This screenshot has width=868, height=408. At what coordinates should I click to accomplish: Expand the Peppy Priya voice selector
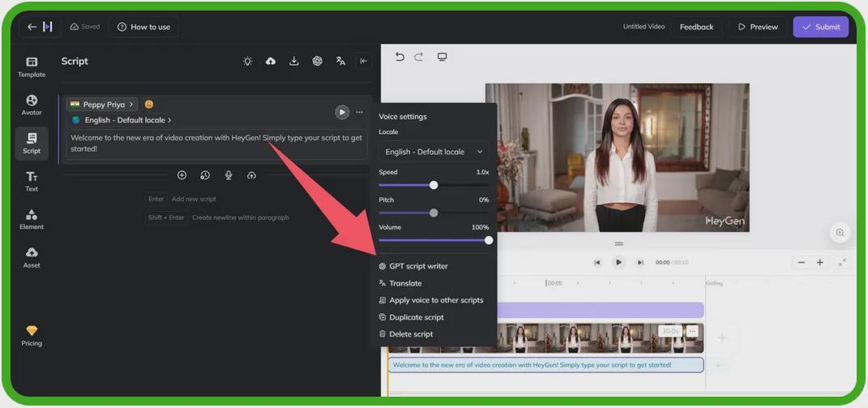pyautogui.click(x=102, y=105)
